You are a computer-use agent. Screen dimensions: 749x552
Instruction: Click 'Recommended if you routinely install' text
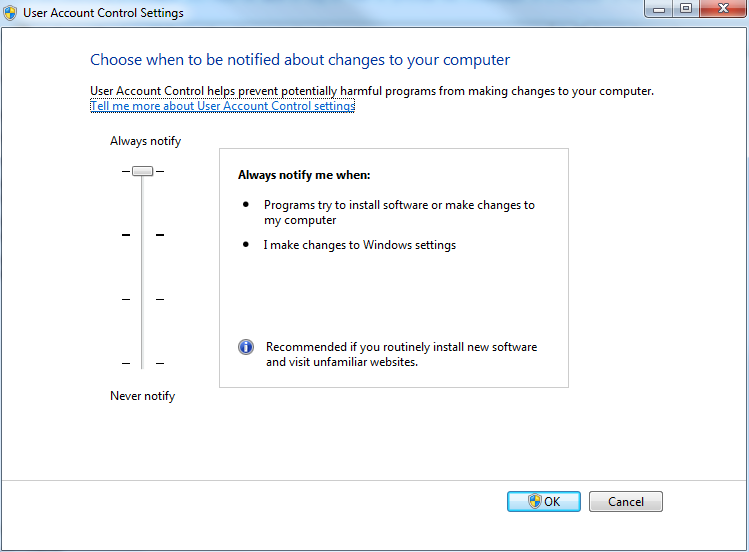(x=401, y=354)
